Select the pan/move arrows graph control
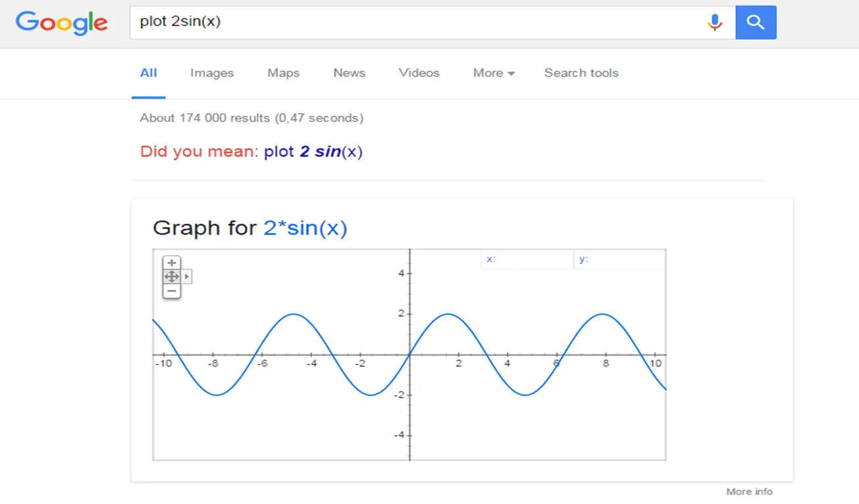This screenshot has height=504, width=859. [x=171, y=277]
